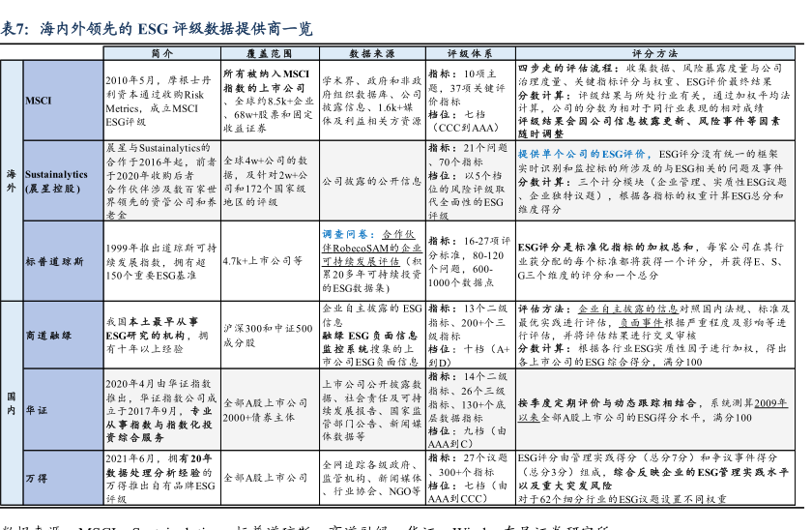Click the cell '沪深300和中证500成分股'

[x=270, y=336]
